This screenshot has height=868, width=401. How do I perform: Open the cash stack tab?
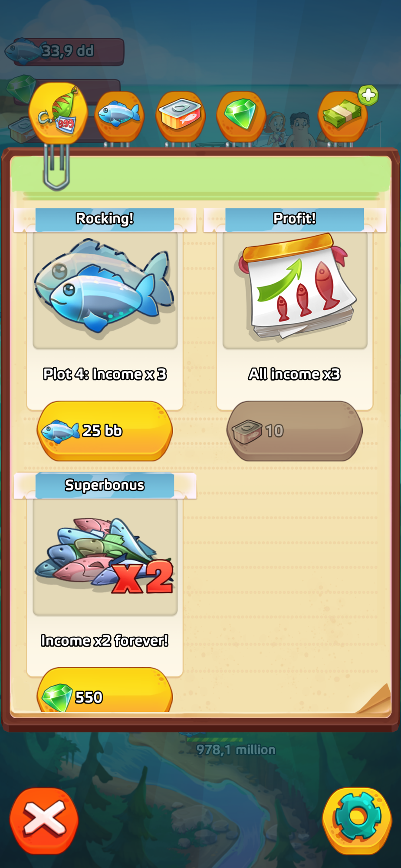tap(343, 116)
